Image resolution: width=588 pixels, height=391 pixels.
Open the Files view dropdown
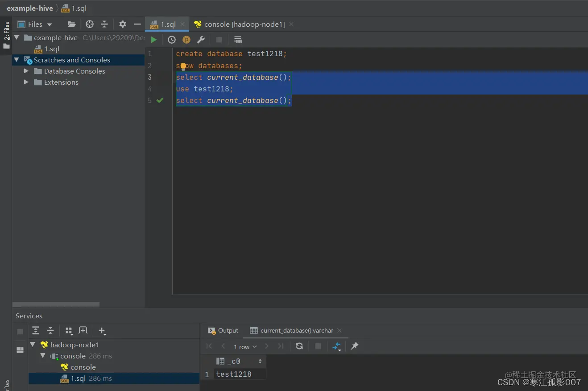35,24
